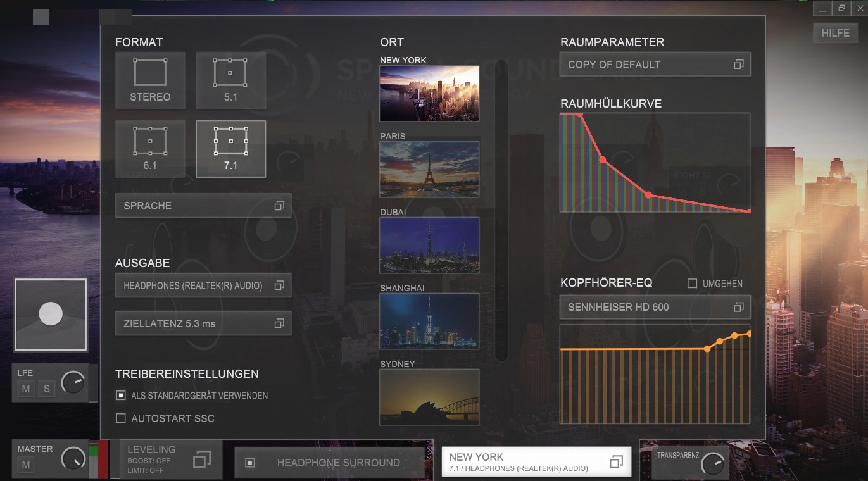The width and height of the screenshot is (868, 481).
Task: Select the 7.1 speaker format
Action: point(230,148)
